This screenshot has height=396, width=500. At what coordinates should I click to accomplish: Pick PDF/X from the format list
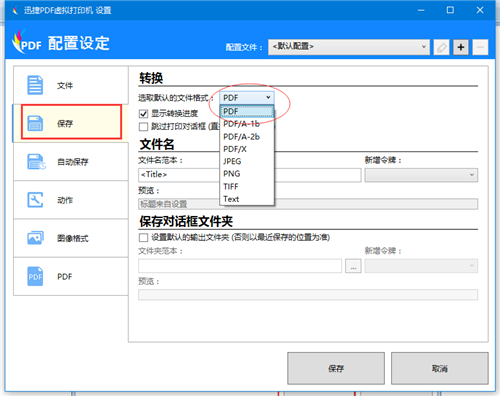click(247, 149)
